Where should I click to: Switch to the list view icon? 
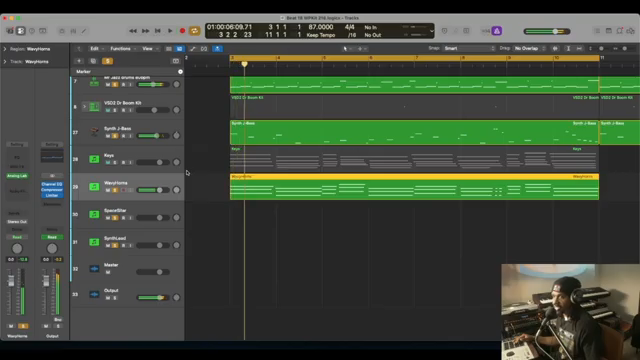(x=169, y=49)
